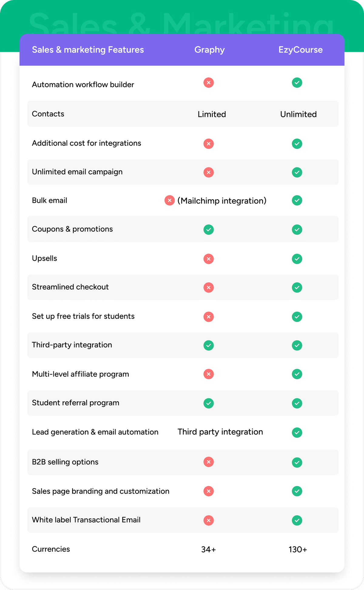Screen dimensions: 364x590
Task: Click the Lead generation & email automation label
Action: 95,432
